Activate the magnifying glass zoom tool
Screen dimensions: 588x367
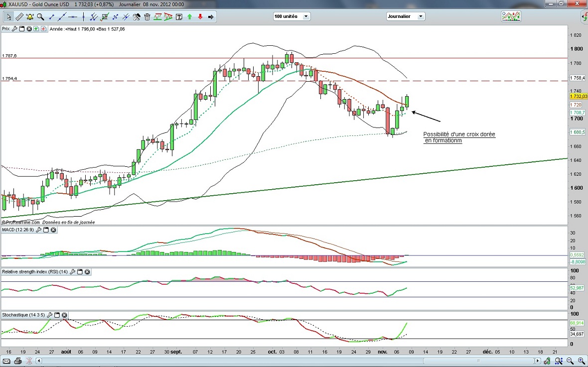click(40, 17)
